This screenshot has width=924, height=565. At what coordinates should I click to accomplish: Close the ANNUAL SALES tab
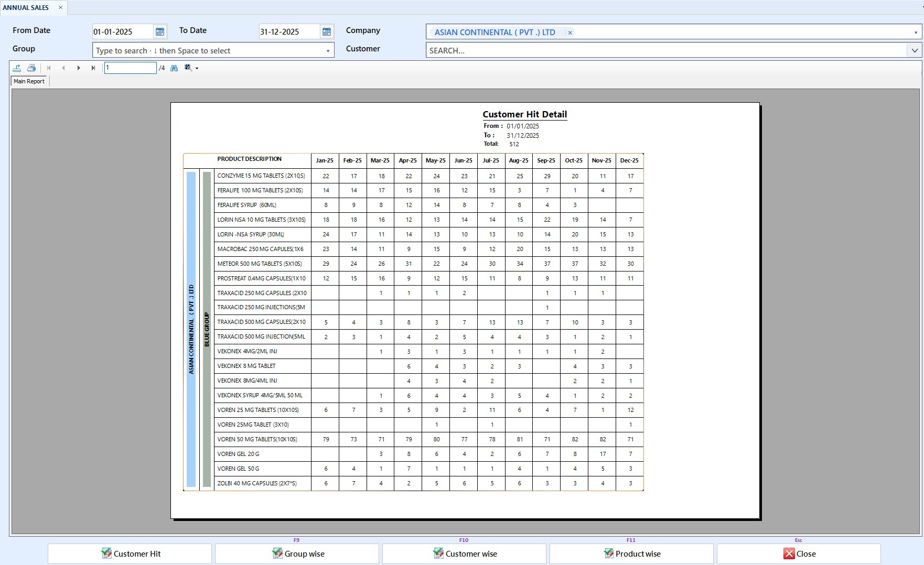tap(60, 7)
